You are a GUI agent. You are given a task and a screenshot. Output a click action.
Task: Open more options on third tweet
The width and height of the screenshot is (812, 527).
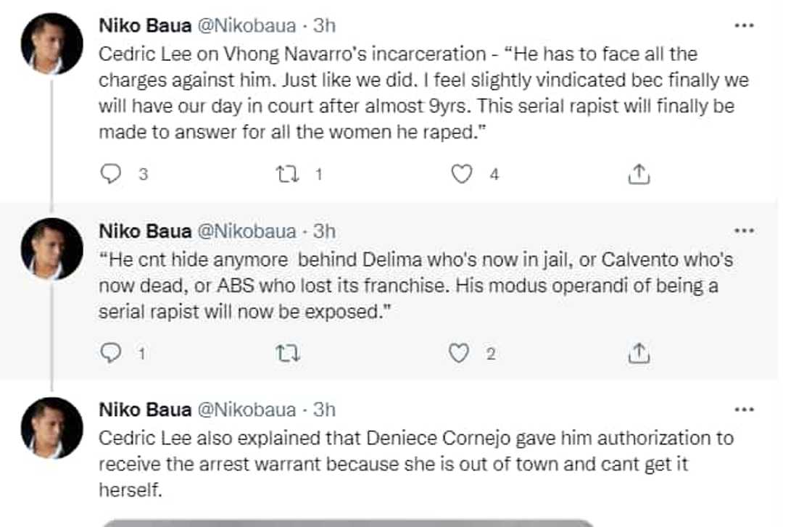coord(744,410)
